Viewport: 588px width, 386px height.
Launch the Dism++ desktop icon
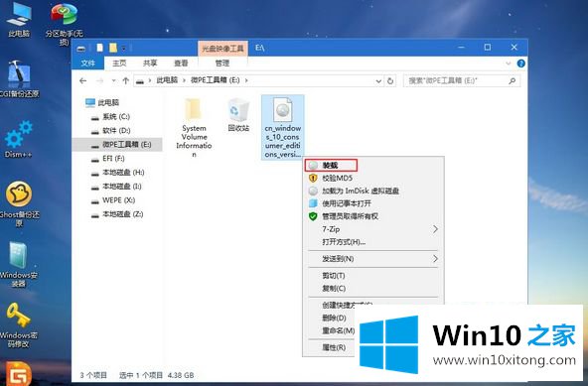click(19, 139)
